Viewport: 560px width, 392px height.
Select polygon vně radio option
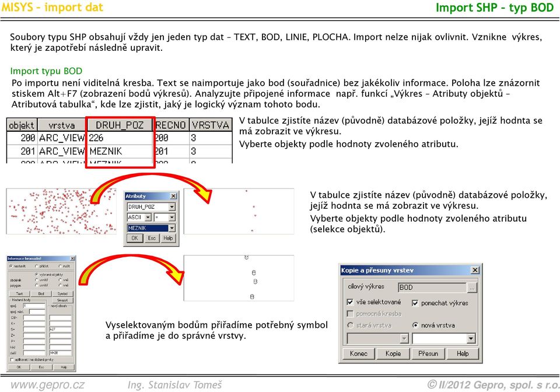[60, 285]
